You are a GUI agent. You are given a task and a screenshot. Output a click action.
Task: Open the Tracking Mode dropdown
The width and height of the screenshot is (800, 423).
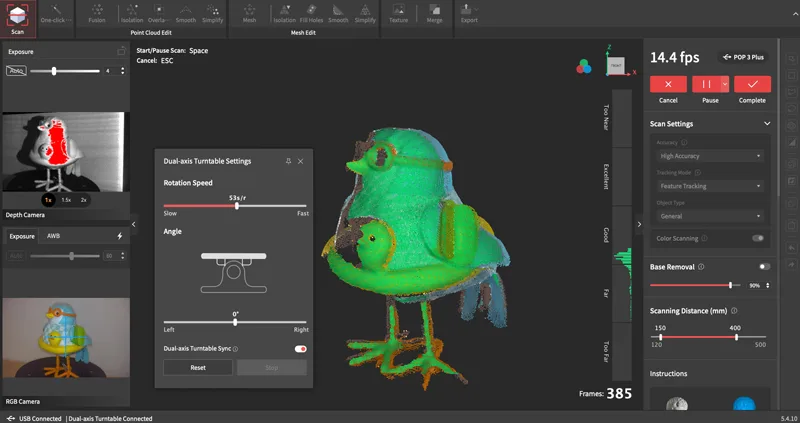tap(709, 186)
